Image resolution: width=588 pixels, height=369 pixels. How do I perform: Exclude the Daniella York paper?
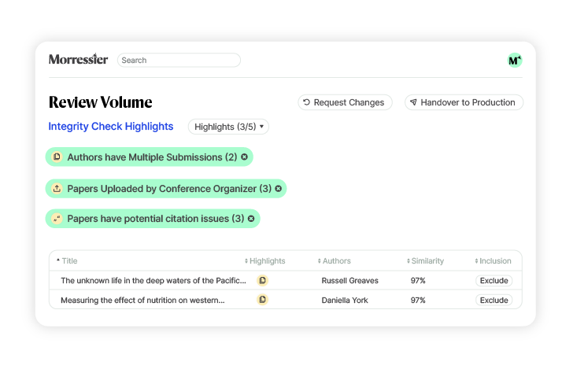pos(494,300)
